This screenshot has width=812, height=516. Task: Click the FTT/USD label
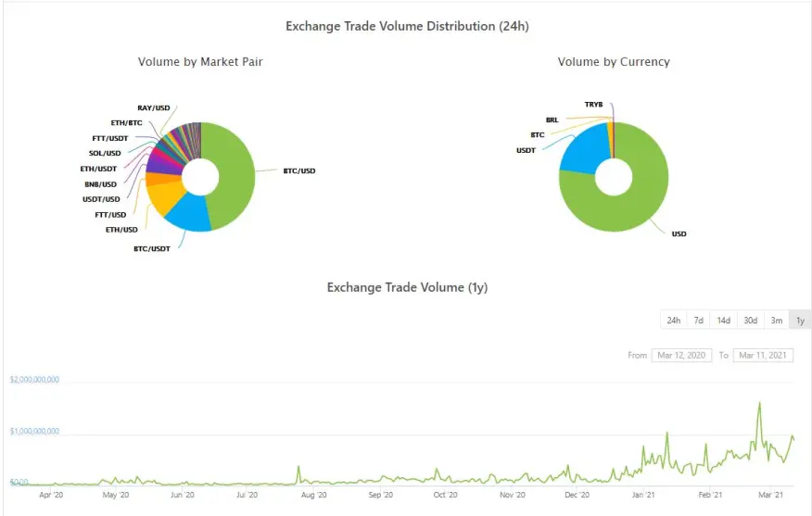tap(110, 214)
